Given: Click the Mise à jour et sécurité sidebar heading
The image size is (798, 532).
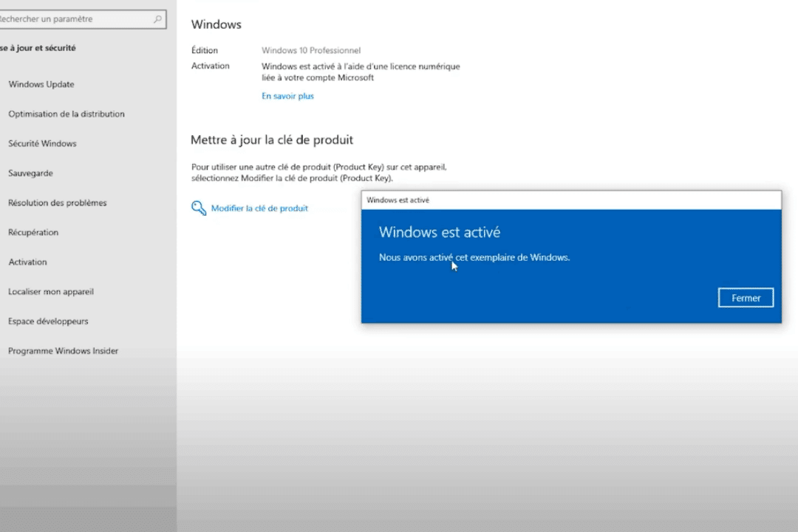Looking at the screenshot, I should [x=38, y=48].
